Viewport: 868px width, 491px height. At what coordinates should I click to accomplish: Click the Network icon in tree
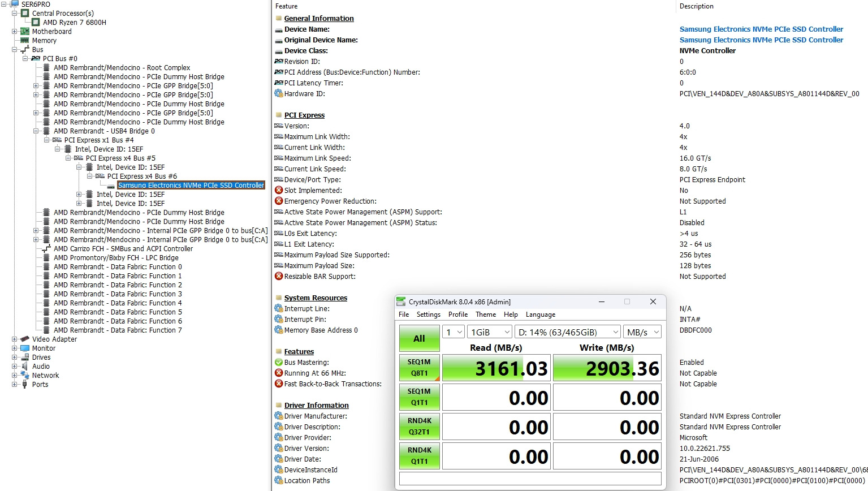pyautogui.click(x=25, y=375)
